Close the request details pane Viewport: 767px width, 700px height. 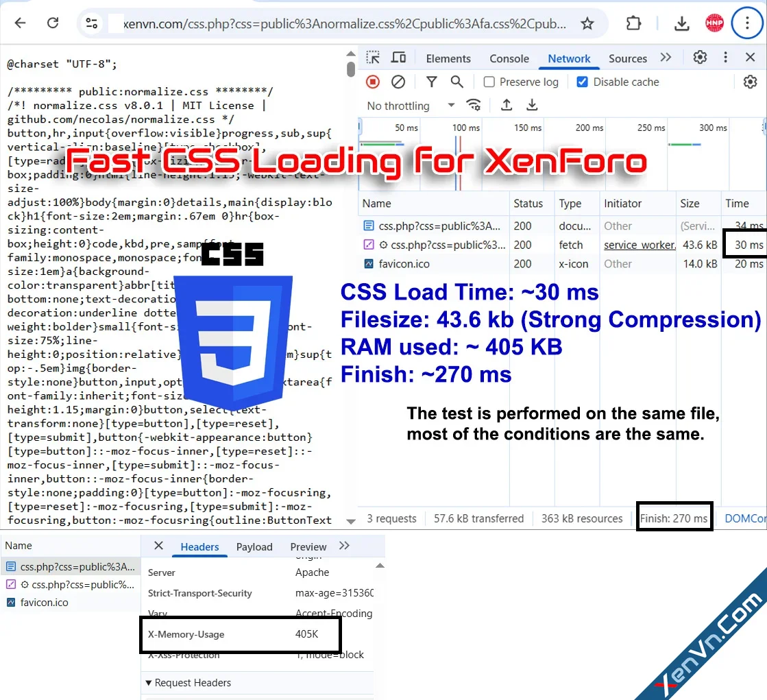click(x=158, y=546)
